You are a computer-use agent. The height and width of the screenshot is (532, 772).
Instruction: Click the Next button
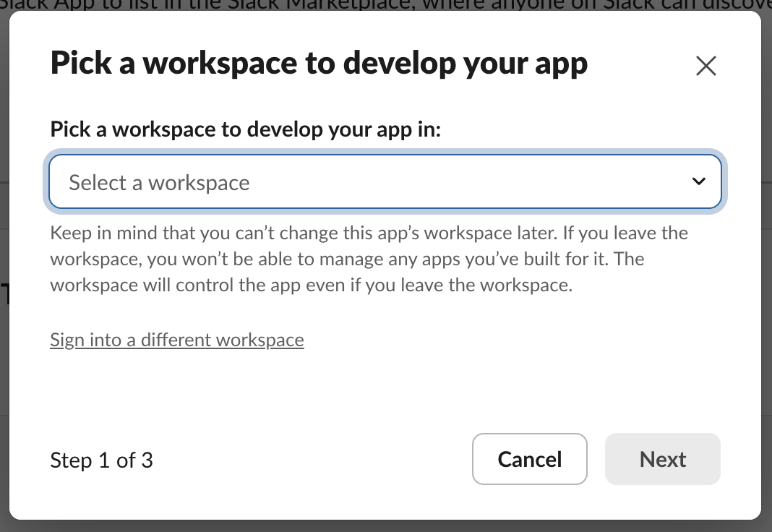click(x=663, y=459)
